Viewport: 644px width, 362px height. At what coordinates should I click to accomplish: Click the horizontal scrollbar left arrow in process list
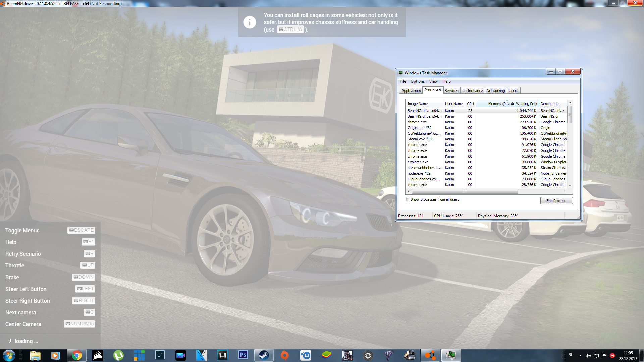point(409,191)
